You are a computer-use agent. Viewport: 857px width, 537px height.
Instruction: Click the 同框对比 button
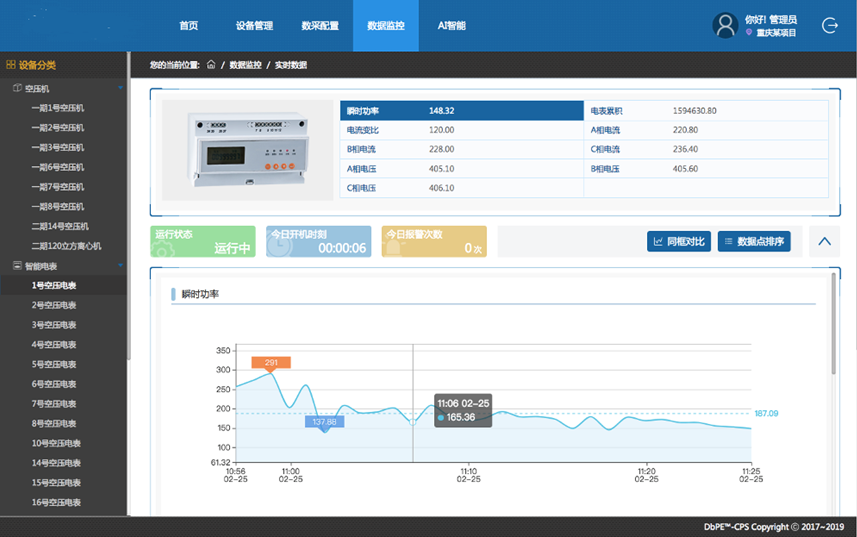coord(678,241)
